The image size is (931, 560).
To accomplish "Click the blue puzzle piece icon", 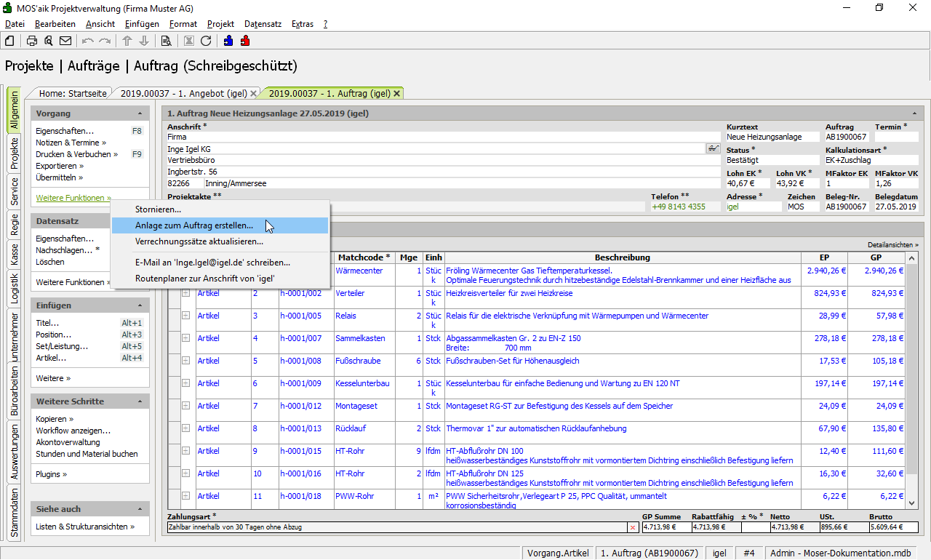I will pos(228,41).
